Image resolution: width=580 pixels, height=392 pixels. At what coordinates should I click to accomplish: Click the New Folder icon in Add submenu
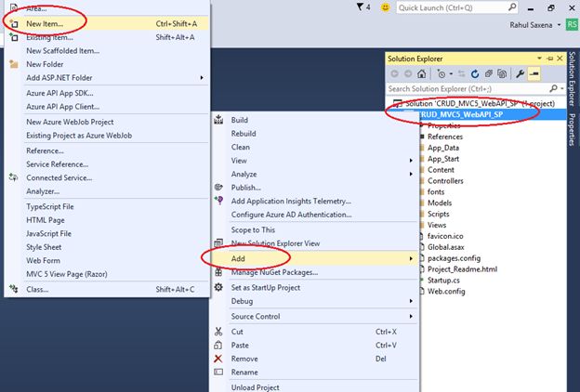[x=14, y=64]
